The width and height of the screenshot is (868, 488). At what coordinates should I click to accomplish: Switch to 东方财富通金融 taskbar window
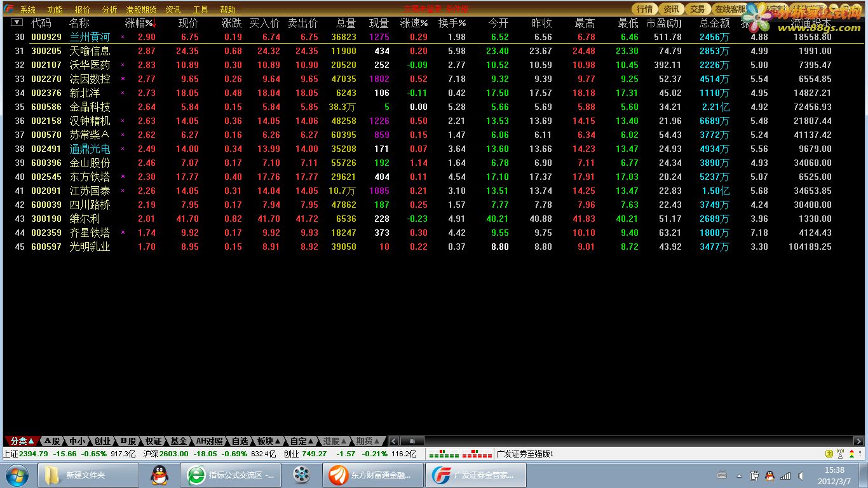tap(372, 475)
